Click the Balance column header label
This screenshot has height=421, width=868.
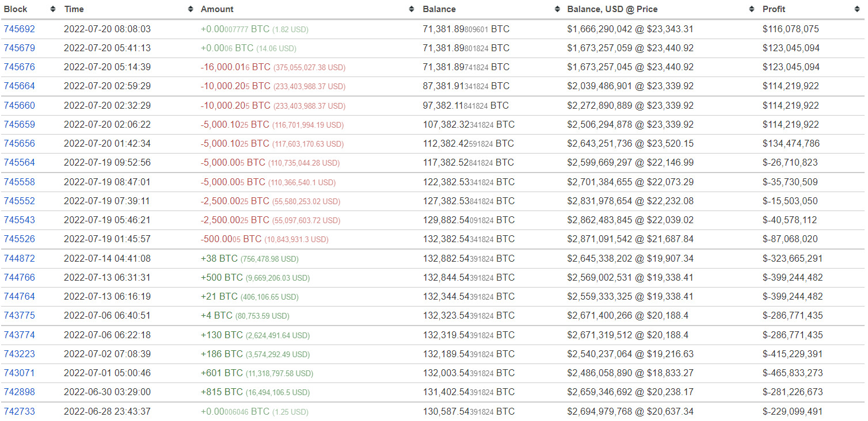[x=439, y=9]
